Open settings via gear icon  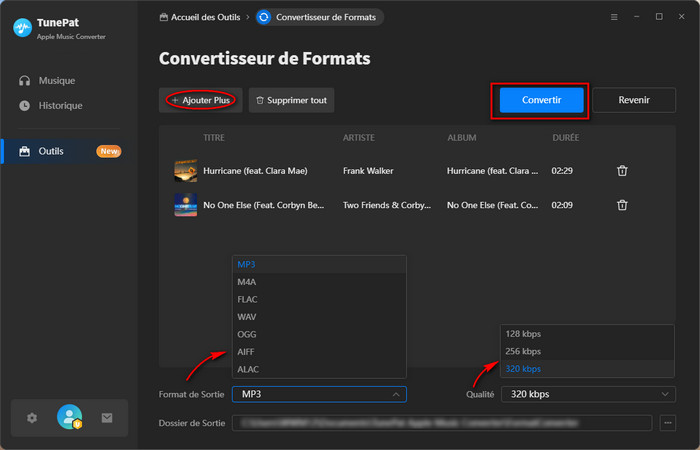pos(32,418)
